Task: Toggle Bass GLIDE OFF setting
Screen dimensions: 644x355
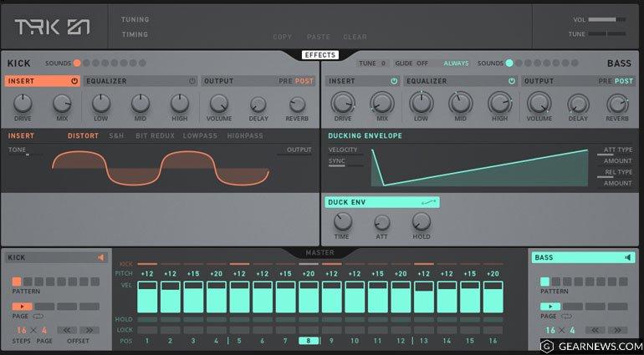Action: tap(411, 63)
